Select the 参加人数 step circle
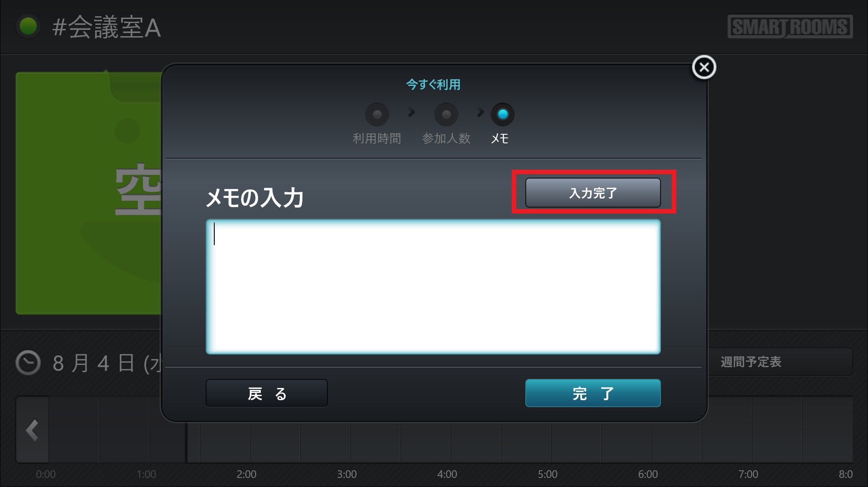Viewport: 868px width, 487px height. pos(446,114)
